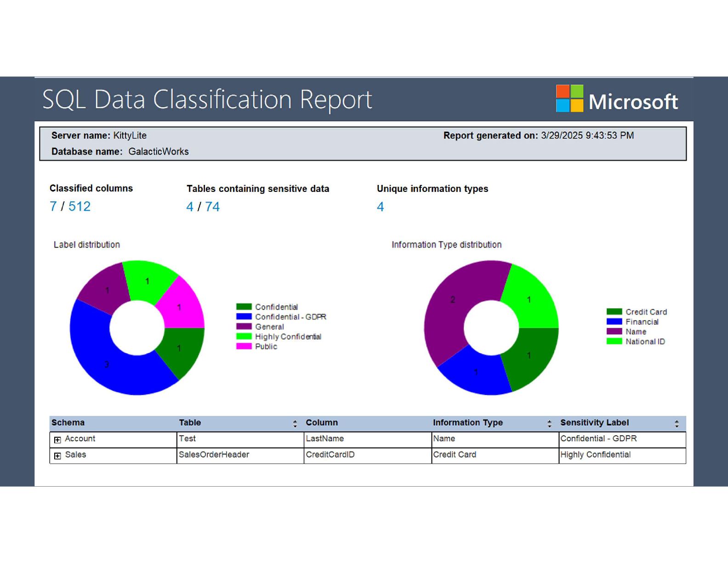Click the SQL Data Classification Report title
The image size is (728, 563).
(207, 99)
